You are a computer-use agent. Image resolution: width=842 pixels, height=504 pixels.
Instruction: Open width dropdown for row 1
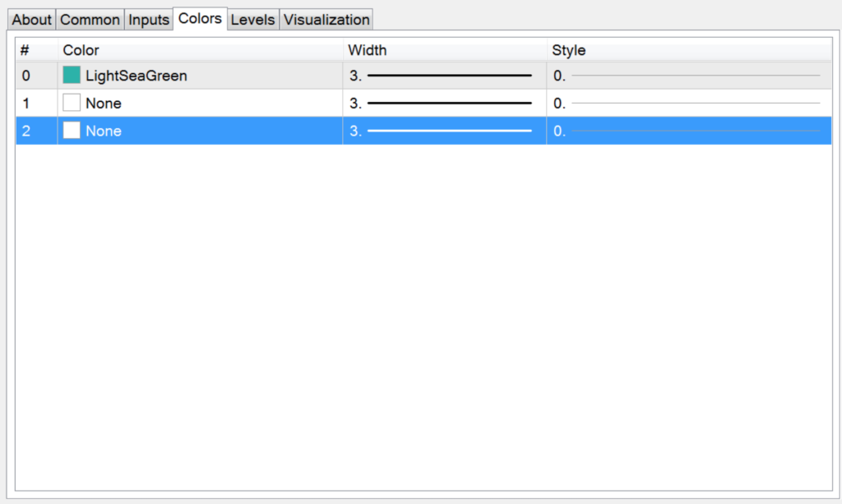444,104
